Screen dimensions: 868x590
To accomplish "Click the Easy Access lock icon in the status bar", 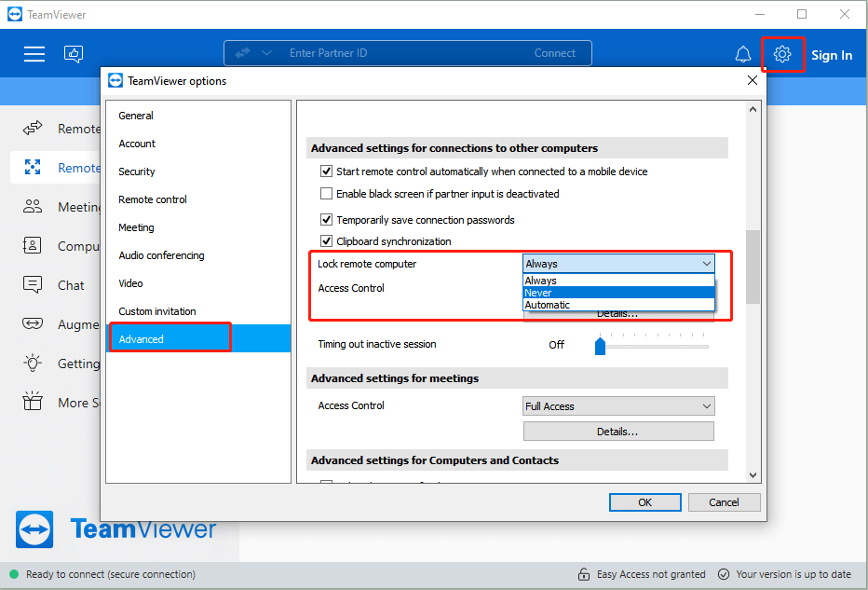I will (x=584, y=574).
